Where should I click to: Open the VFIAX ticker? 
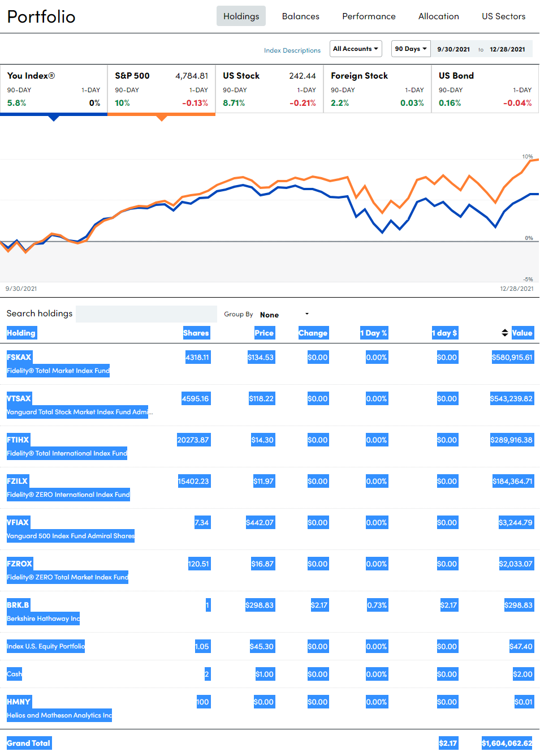(18, 523)
